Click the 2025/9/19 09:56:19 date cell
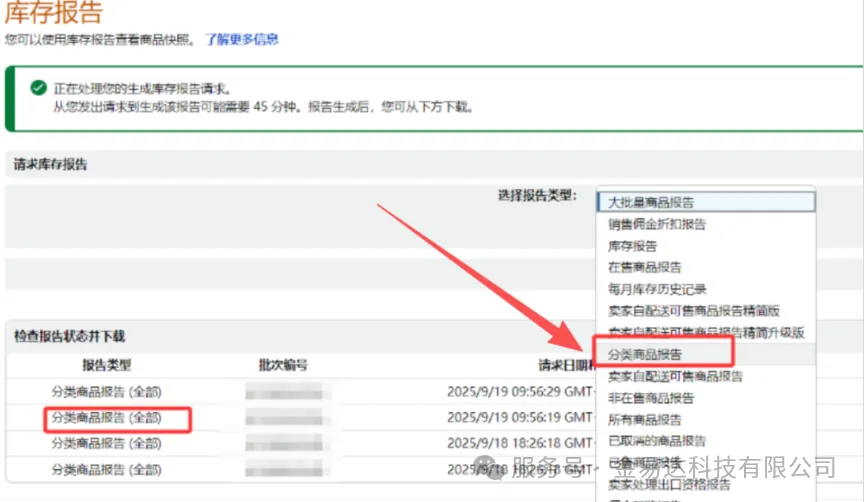The width and height of the screenshot is (864, 502). point(521,418)
